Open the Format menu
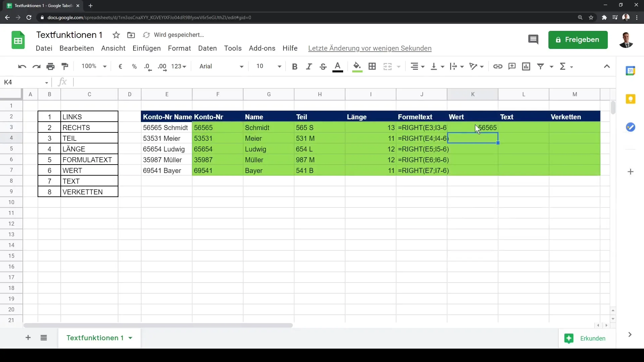Viewport: 644px width, 362px height. (x=179, y=48)
